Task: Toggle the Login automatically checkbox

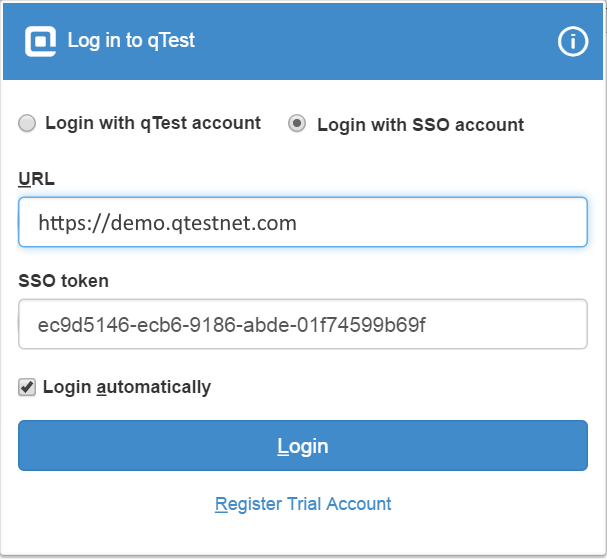Action: coord(27,387)
